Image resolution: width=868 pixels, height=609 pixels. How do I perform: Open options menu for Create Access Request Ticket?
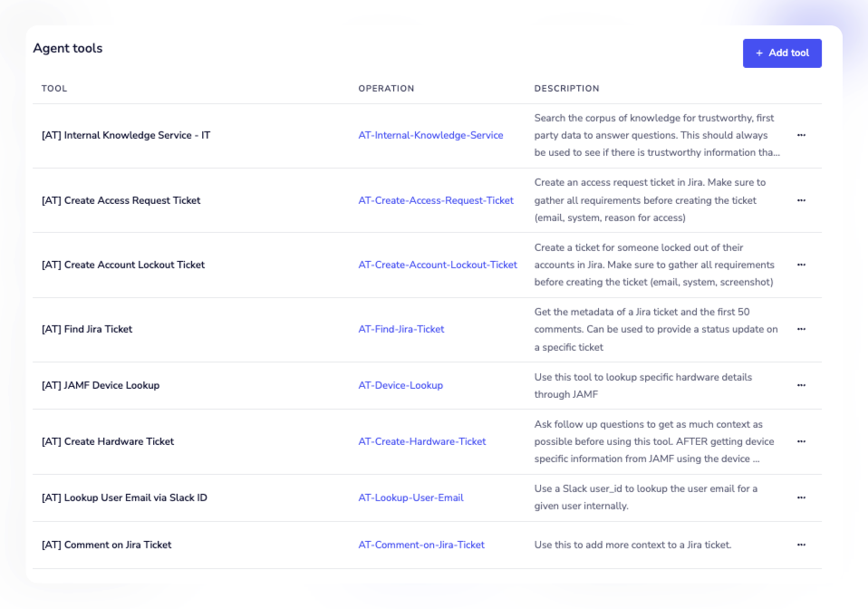pyautogui.click(x=801, y=200)
